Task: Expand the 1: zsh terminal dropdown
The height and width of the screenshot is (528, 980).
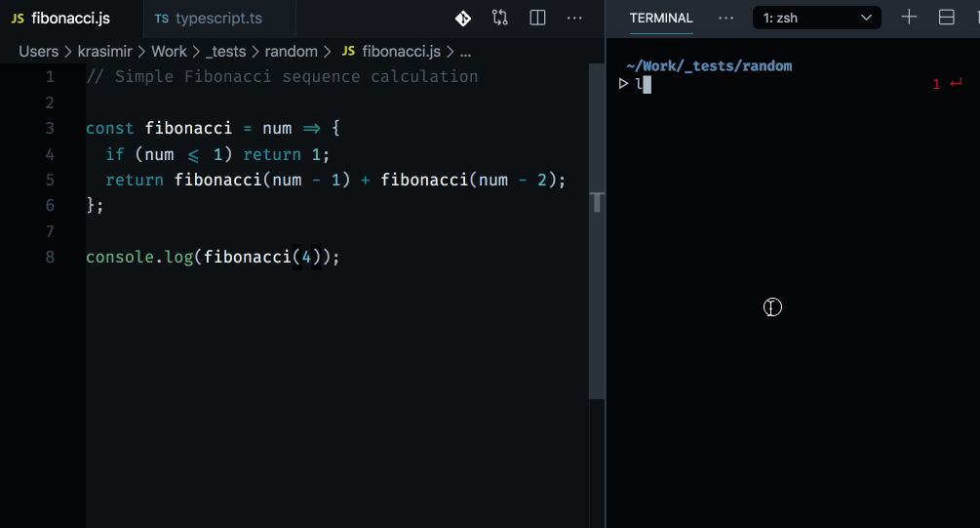Action: pos(817,19)
